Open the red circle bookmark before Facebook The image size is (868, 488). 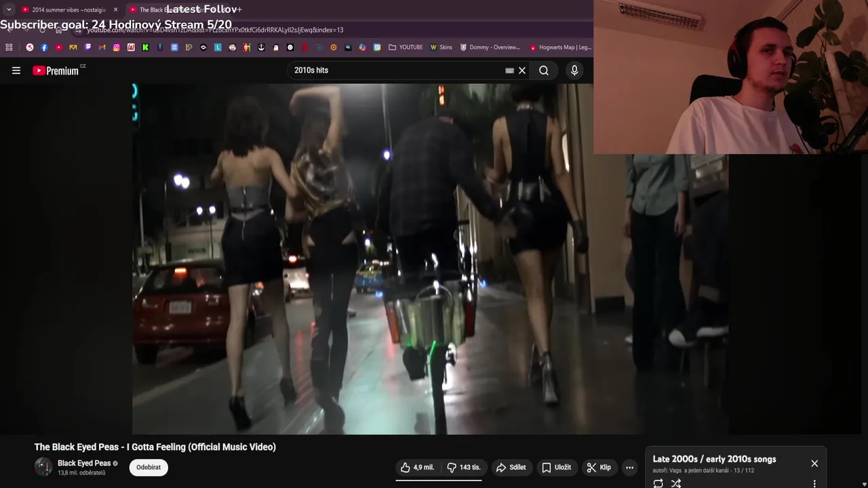pyautogui.click(x=30, y=47)
